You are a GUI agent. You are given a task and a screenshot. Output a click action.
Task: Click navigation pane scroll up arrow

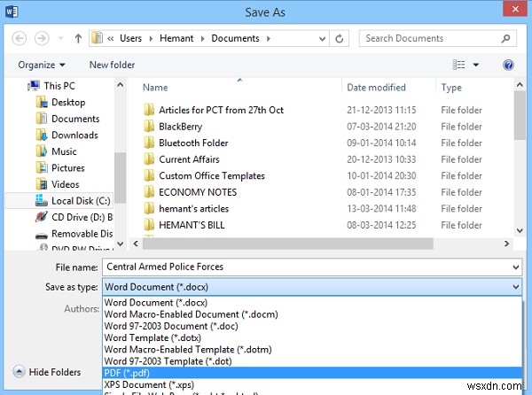[x=120, y=85]
